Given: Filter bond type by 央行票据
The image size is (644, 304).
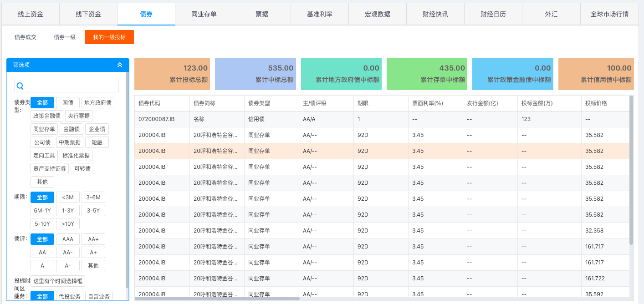Looking at the screenshot, I should tap(79, 116).
